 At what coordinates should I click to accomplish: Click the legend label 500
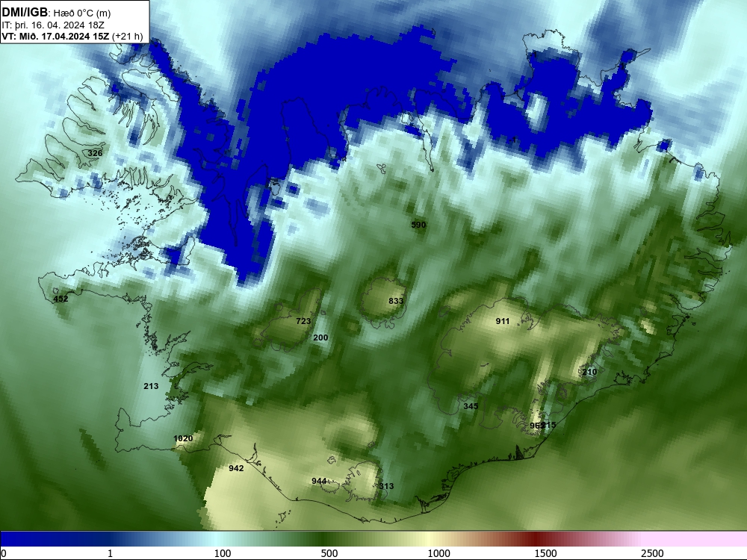(x=329, y=553)
